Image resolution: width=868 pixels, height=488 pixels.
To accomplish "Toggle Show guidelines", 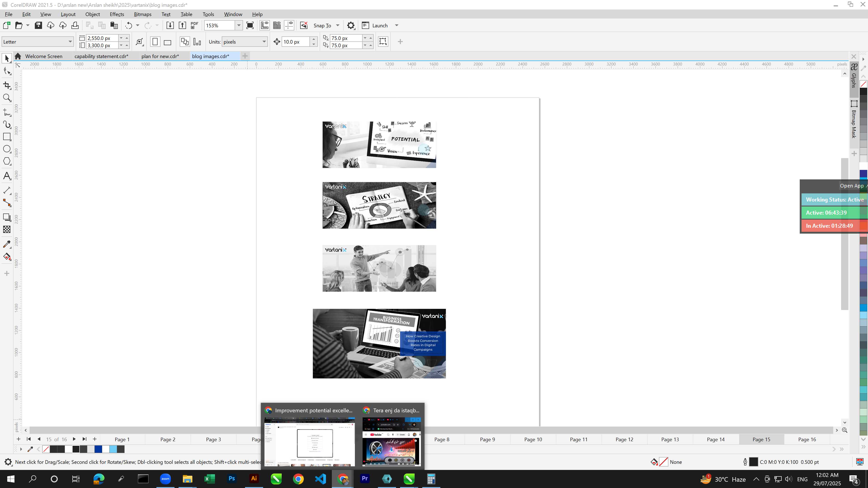I will click(x=289, y=25).
